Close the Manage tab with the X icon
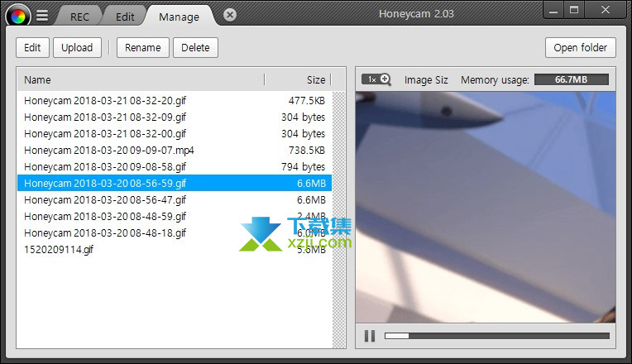Image resolution: width=632 pixels, height=364 pixels. [x=230, y=15]
